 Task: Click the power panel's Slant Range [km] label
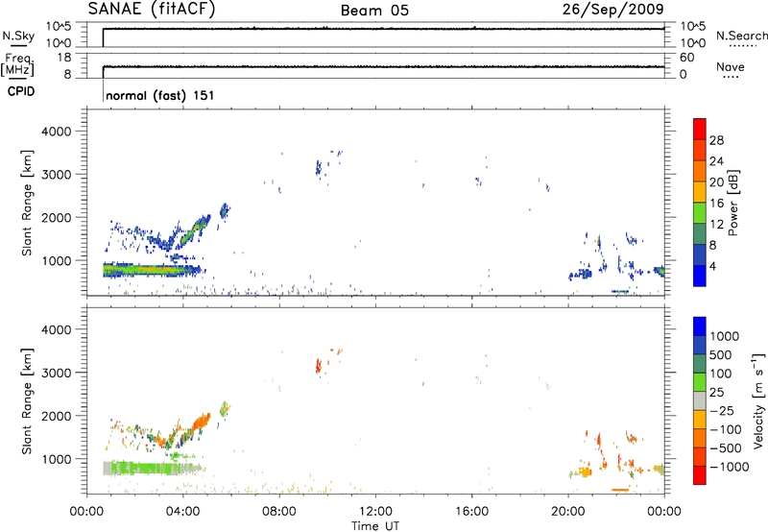[x=28, y=203]
